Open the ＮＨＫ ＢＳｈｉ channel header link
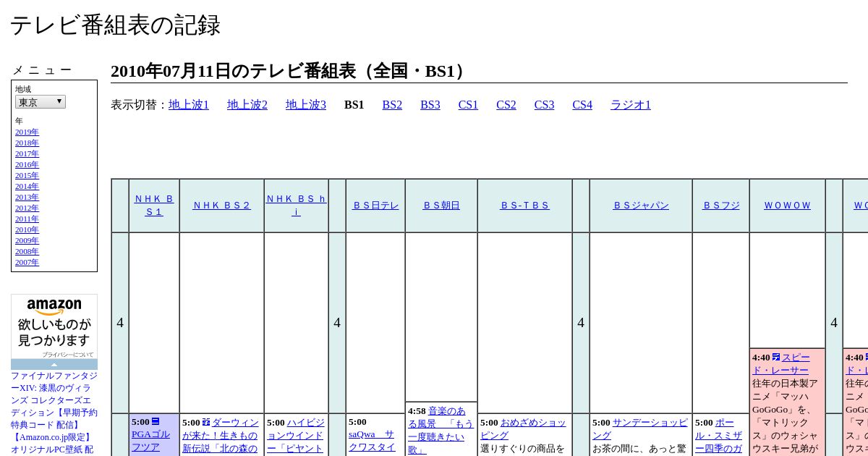The image size is (868, 456). (x=296, y=206)
